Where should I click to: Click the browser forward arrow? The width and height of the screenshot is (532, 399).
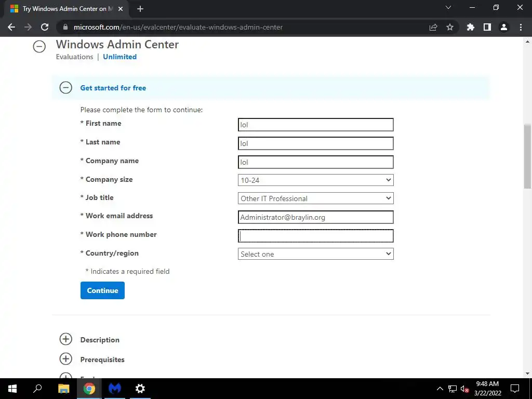[28, 27]
